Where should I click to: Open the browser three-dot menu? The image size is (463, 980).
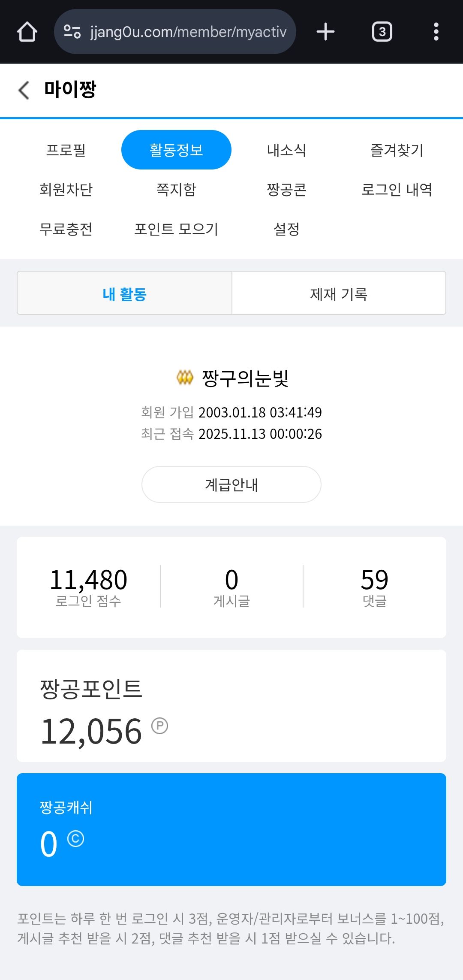[436, 32]
